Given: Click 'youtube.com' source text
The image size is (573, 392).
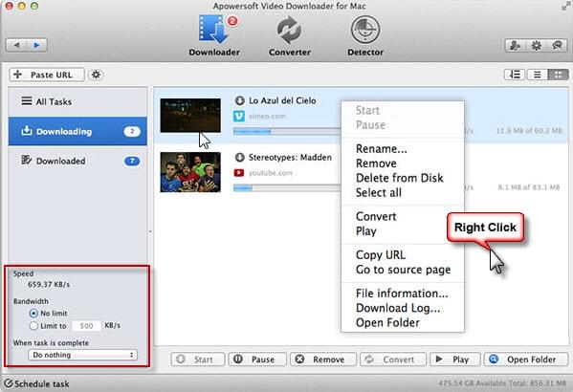Looking at the screenshot, I should coord(271,172).
